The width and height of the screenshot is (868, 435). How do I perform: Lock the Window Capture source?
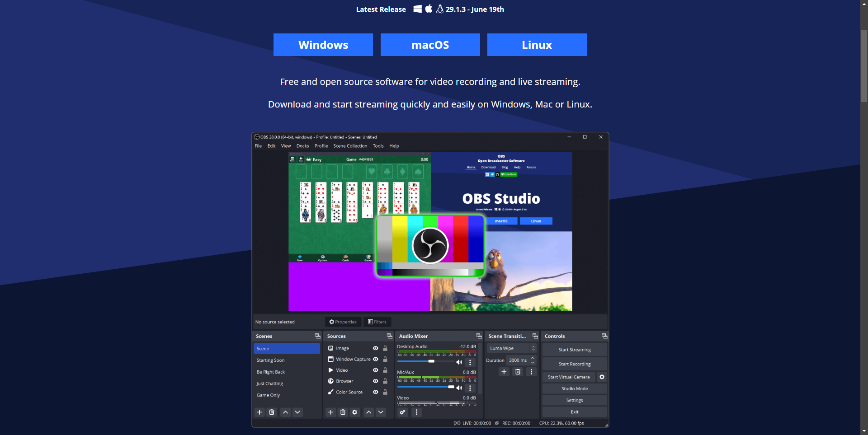point(385,359)
